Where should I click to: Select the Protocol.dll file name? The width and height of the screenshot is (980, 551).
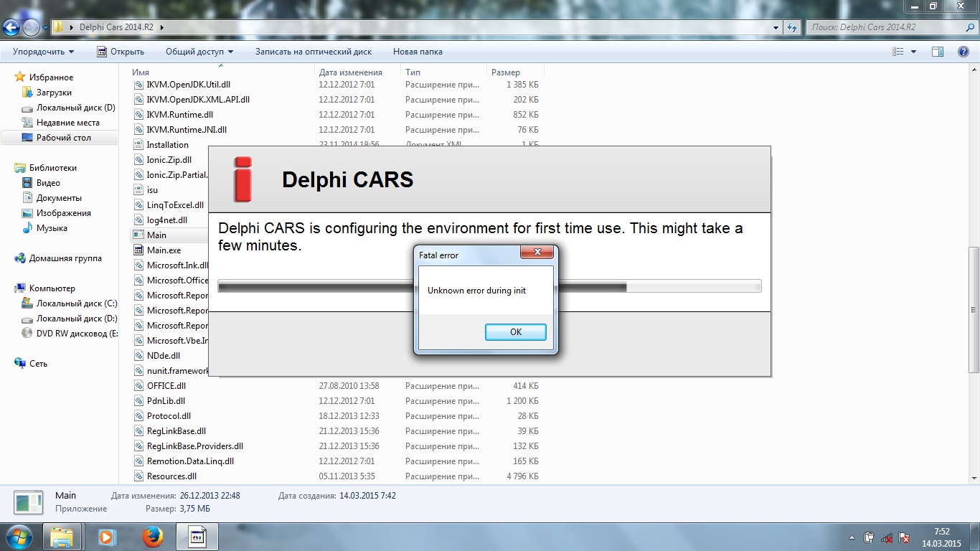(169, 416)
